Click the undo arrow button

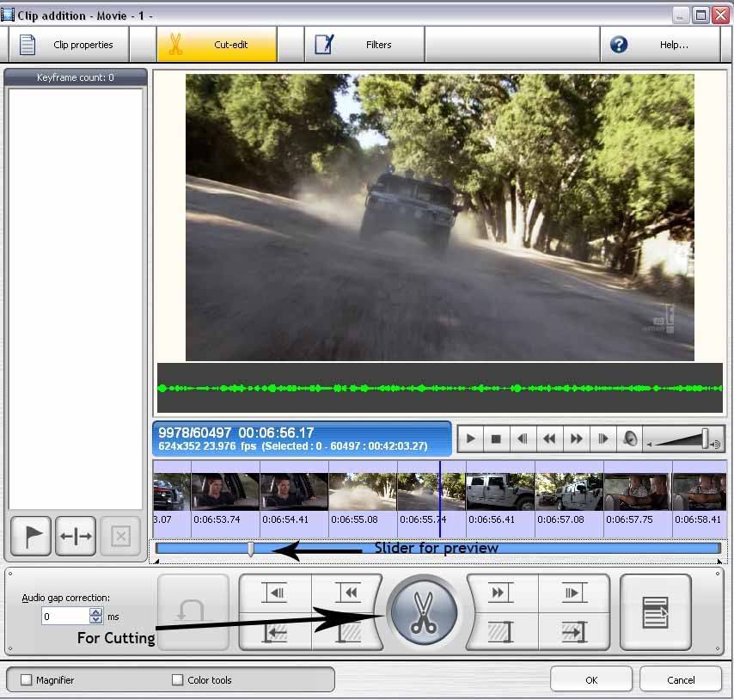(193, 612)
